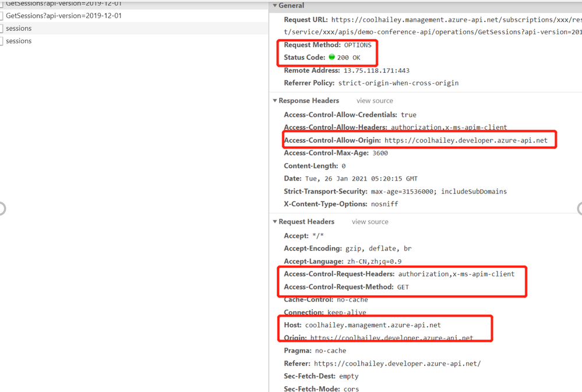The height and width of the screenshot is (392, 582).
Task: Click the Connection value keep-alive
Action: pos(347,313)
